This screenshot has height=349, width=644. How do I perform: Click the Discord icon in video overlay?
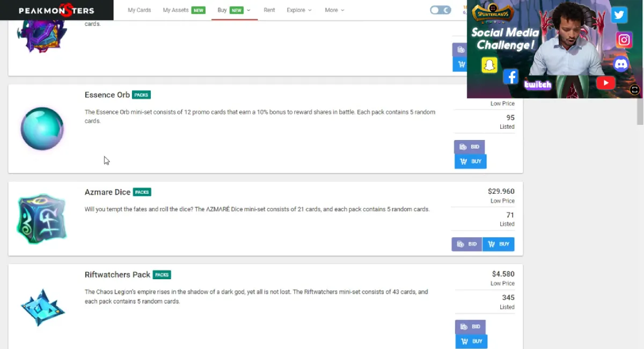coord(621,64)
